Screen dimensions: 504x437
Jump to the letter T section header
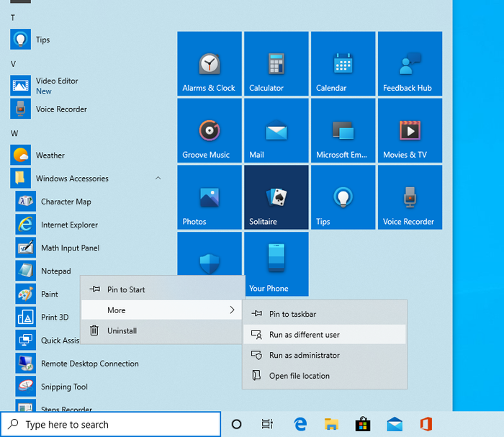13,18
